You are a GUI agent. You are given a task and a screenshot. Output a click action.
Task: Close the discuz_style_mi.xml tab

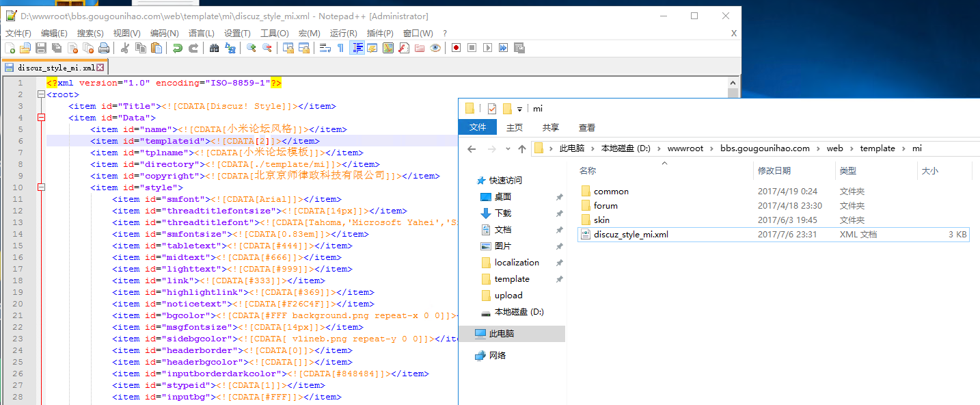(x=100, y=68)
